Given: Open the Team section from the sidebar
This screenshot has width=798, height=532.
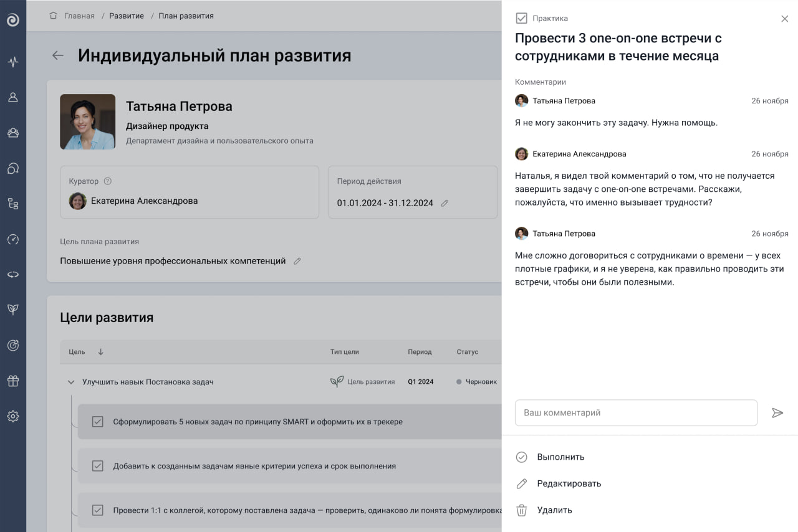Looking at the screenshot, I should pos(13,132).
